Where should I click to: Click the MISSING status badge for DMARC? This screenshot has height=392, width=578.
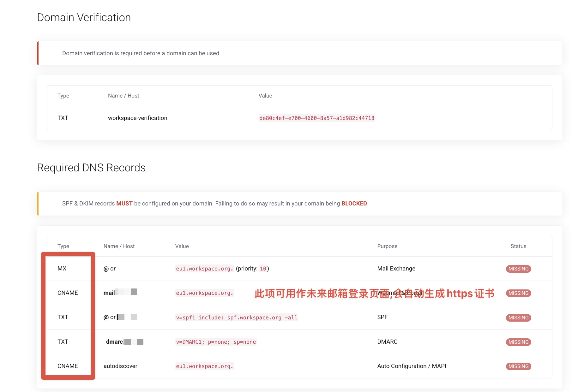[x=518, y=342]
